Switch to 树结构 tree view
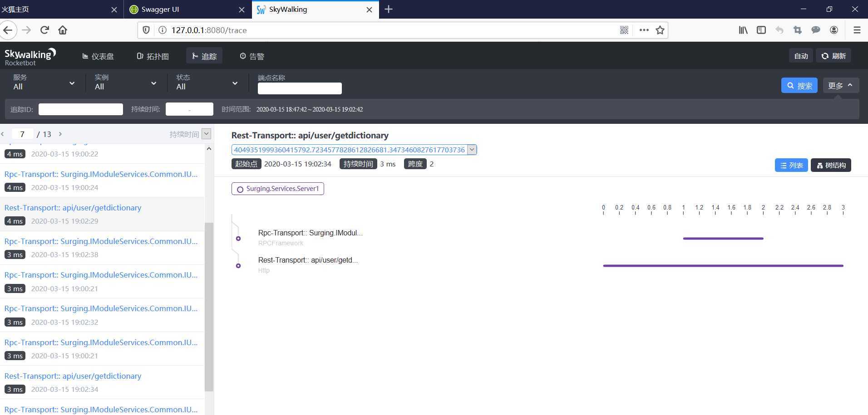 coord(831,165)
